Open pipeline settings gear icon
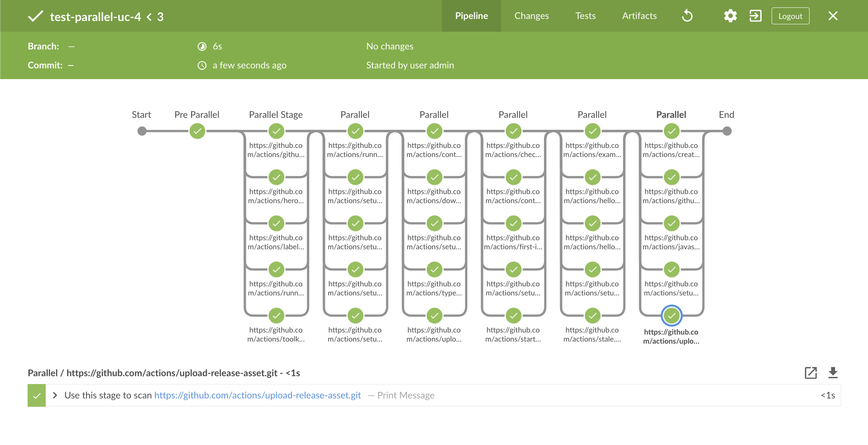This screenshot has height=445, width=868. point(730,16)
